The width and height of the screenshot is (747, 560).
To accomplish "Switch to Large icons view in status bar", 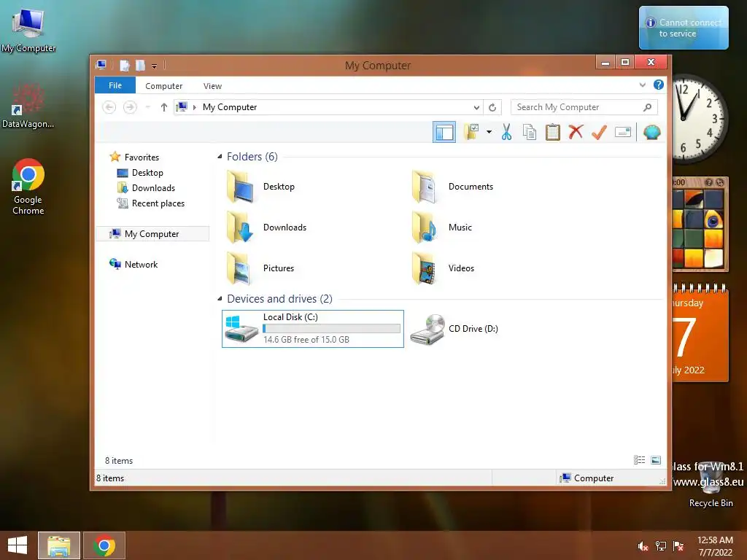I will [x=656, y=459].
